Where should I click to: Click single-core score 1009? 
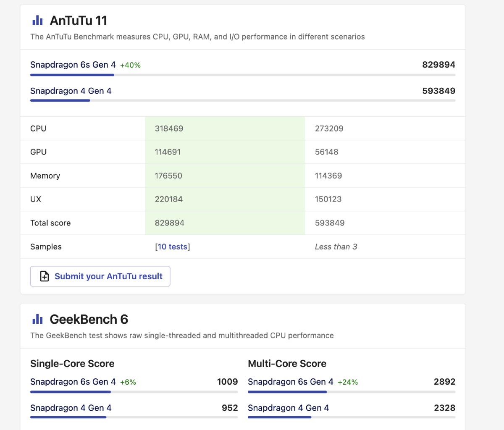click(x=228, y=382)
